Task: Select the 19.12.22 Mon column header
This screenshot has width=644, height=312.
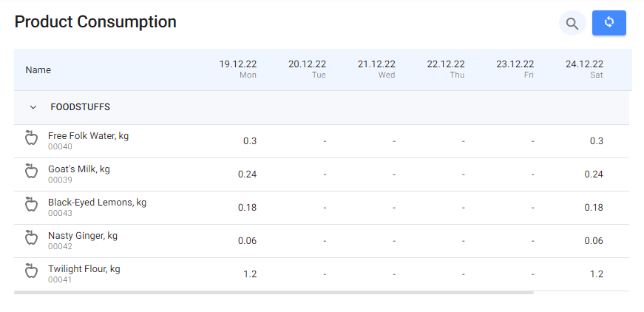Action: (x=238, y=69)
